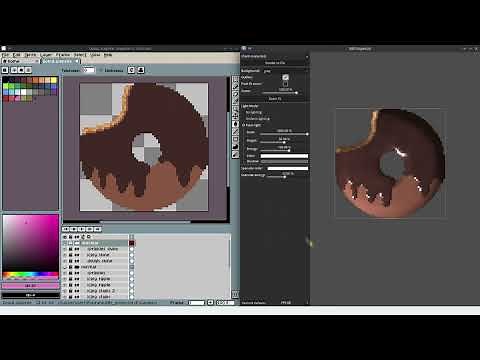The width and height of the screenshot is (480, 360).
Task: Select the Move tool
Action: tap(235, 116)
